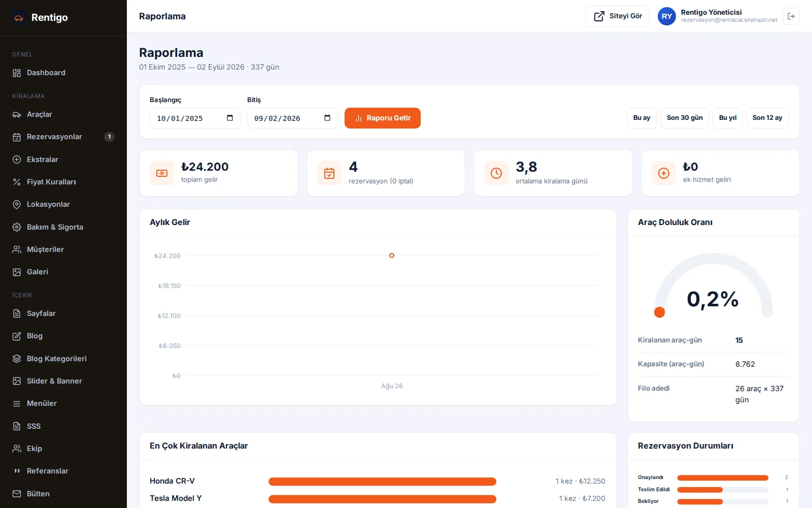Select the Bu ay preset
The image size is (812, 508).
click(x=642, y=118)
